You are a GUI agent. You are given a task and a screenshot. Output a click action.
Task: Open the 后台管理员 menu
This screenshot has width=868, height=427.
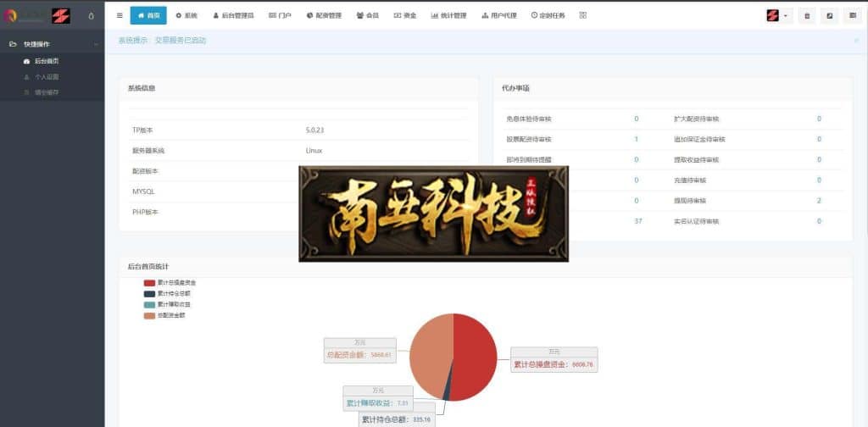234,15
